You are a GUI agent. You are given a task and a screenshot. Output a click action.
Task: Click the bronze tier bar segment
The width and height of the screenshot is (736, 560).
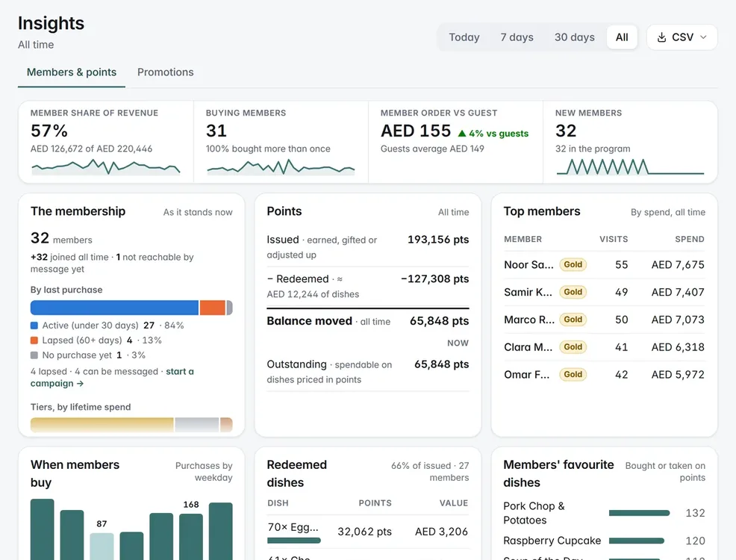pyautogui.click(x=226, y=425)
